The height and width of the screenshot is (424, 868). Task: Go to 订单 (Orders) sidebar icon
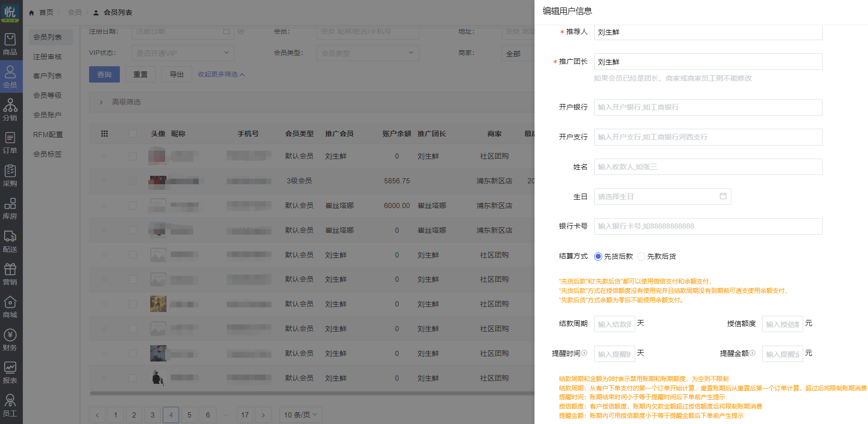tap(10, 143)
